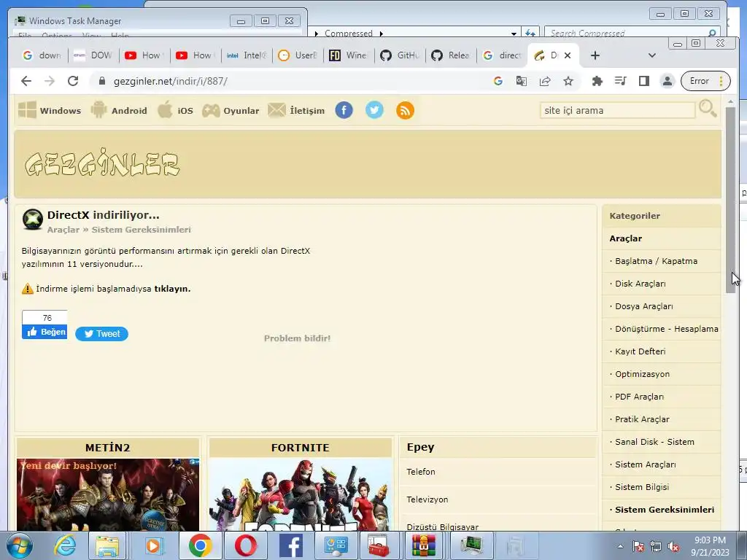Screen dimensions: 747x560
Task: Switch to the Intel tab
Action: coord(247,55)
